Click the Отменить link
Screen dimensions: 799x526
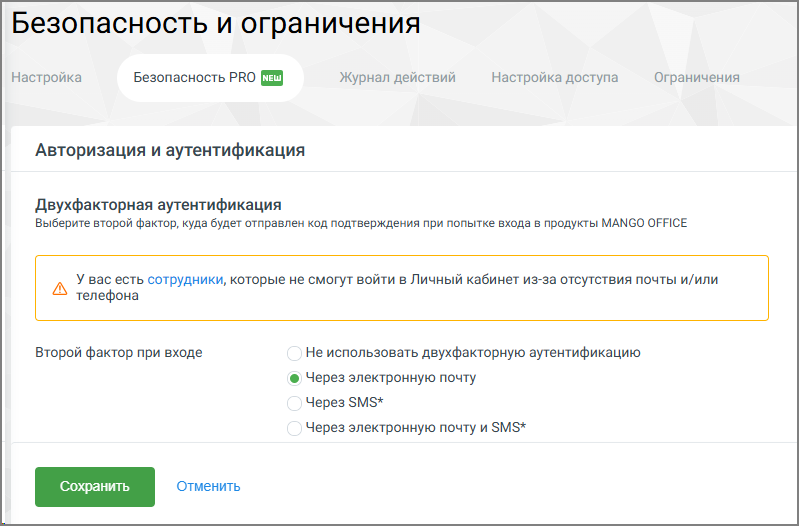[208, 486]
